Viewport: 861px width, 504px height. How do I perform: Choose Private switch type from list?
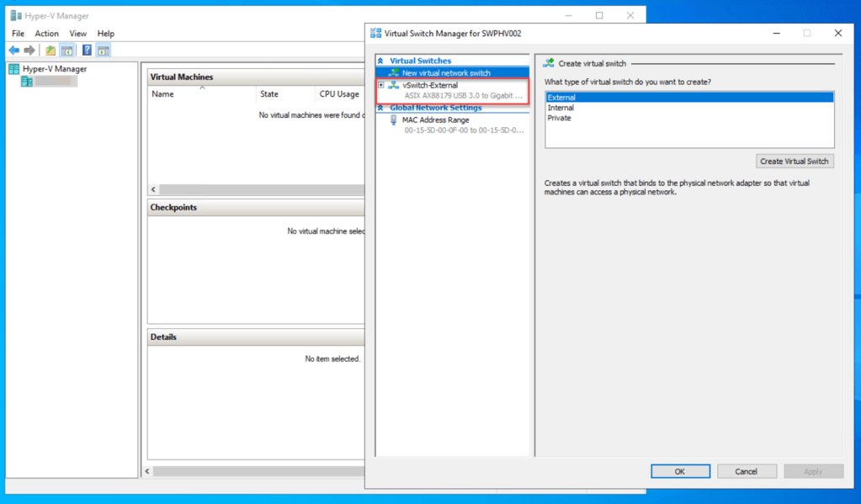point(559,118)
